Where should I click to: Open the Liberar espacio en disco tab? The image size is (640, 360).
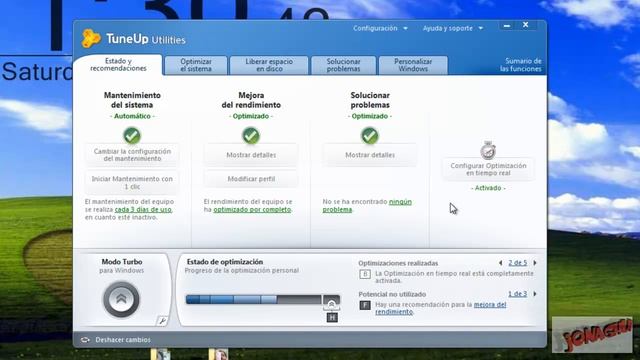pyautogui.click(x=269, y=65)
